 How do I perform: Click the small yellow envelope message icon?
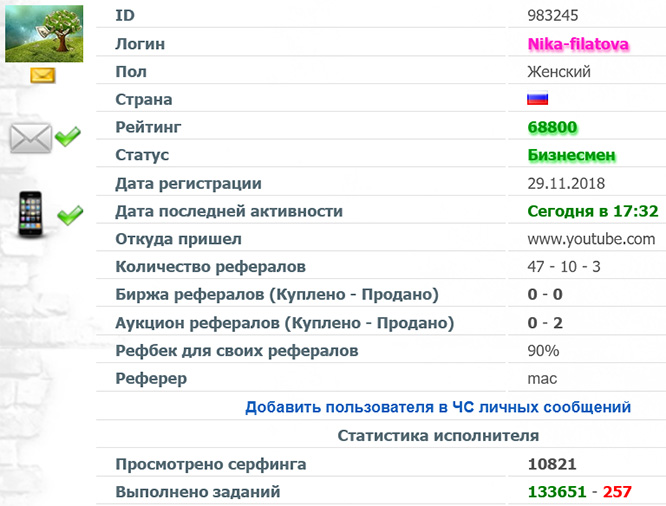point(42,75)
